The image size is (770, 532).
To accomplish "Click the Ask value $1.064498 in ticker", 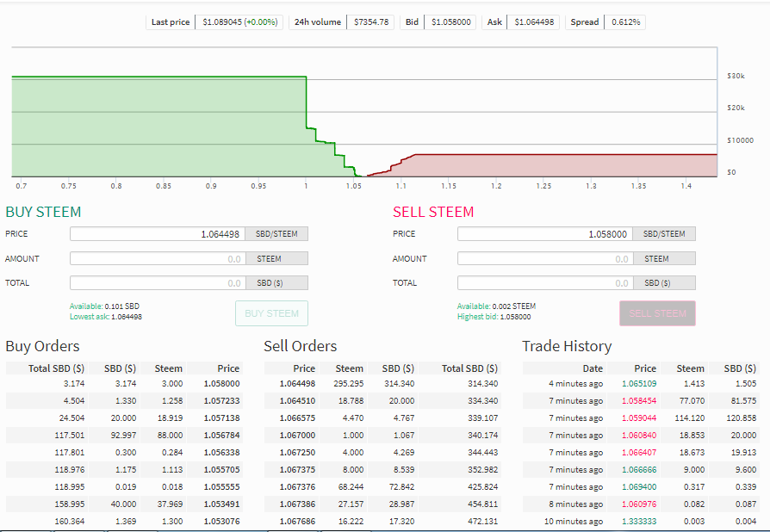I will [534, 22].
